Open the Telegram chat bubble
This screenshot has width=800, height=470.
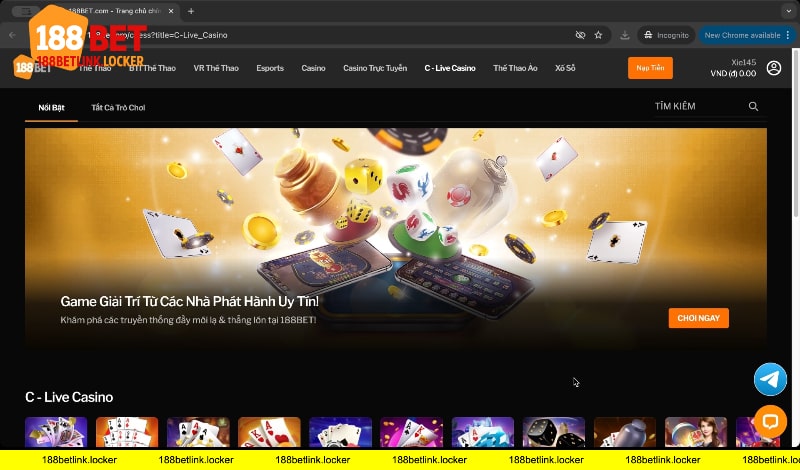(770, 379)
